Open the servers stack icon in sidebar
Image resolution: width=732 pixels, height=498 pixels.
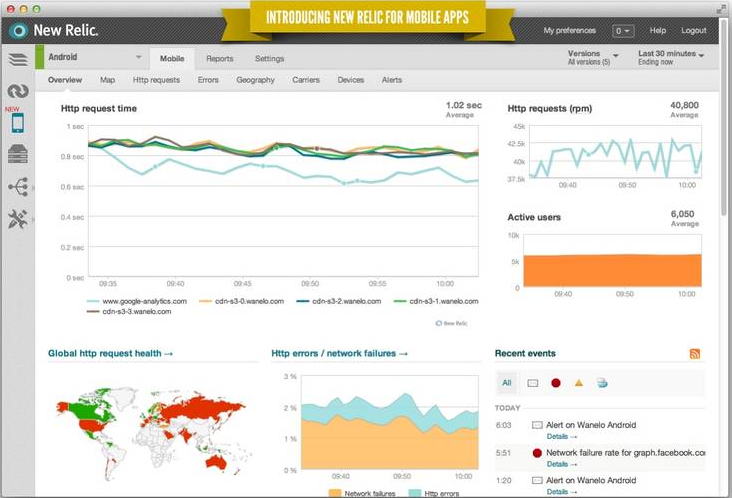[x=18, y=154]
